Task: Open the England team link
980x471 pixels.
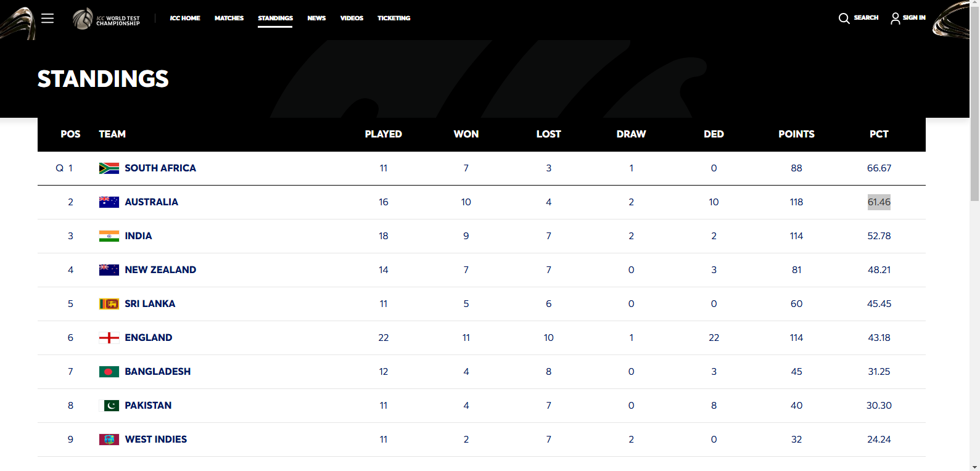Action: (x=149, y=338)
